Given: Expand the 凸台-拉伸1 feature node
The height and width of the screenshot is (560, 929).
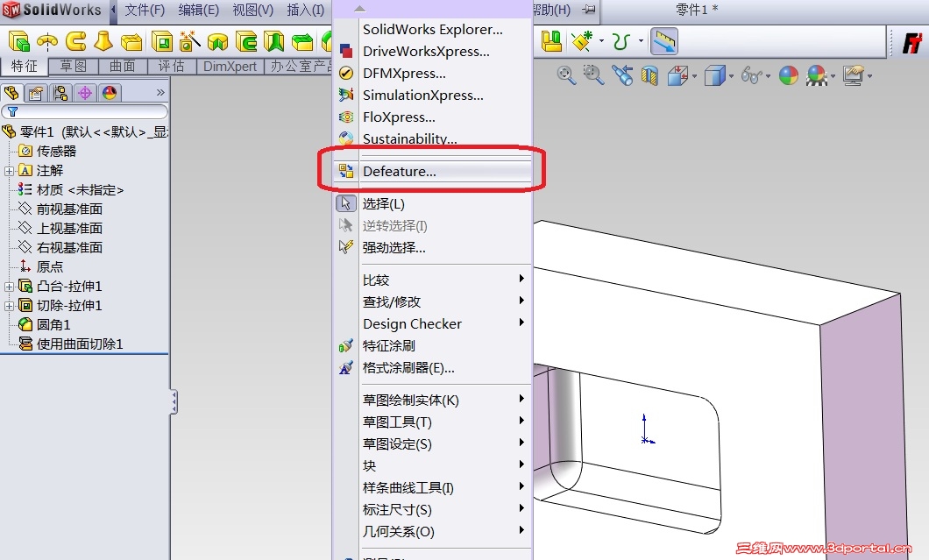Looking at the screenshot, I should coord(9,287).
